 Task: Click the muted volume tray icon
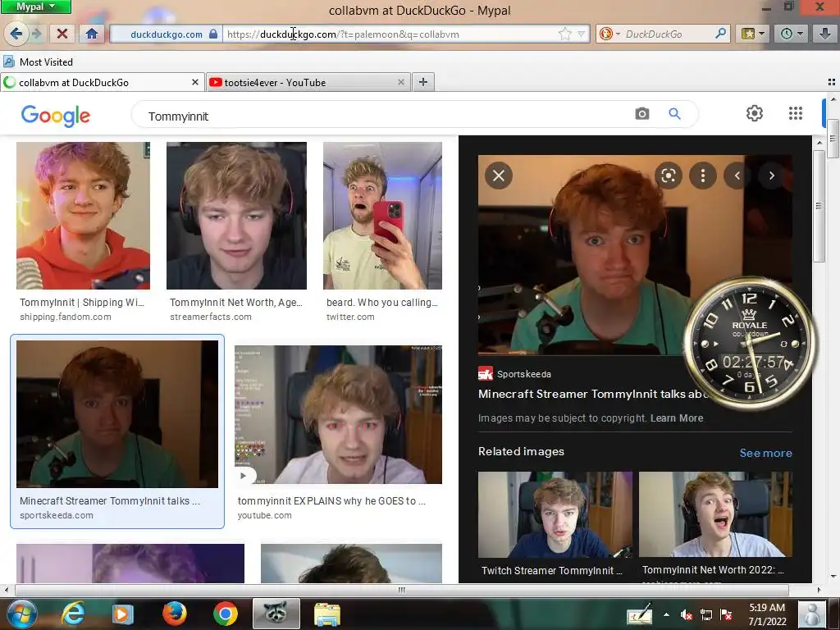pos(686,615)
